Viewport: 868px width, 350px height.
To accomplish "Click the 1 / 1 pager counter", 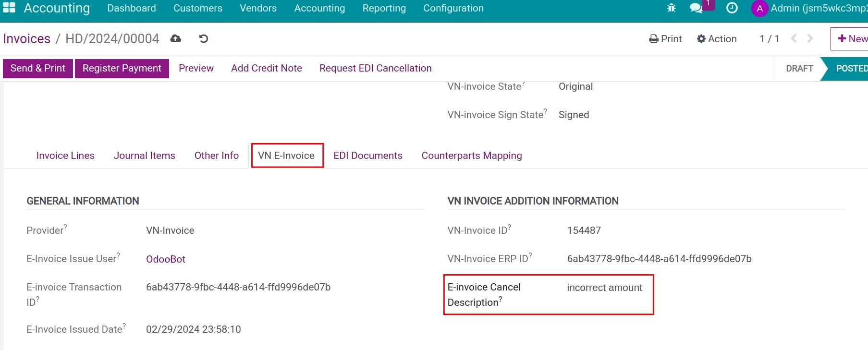I will point(770,39).
